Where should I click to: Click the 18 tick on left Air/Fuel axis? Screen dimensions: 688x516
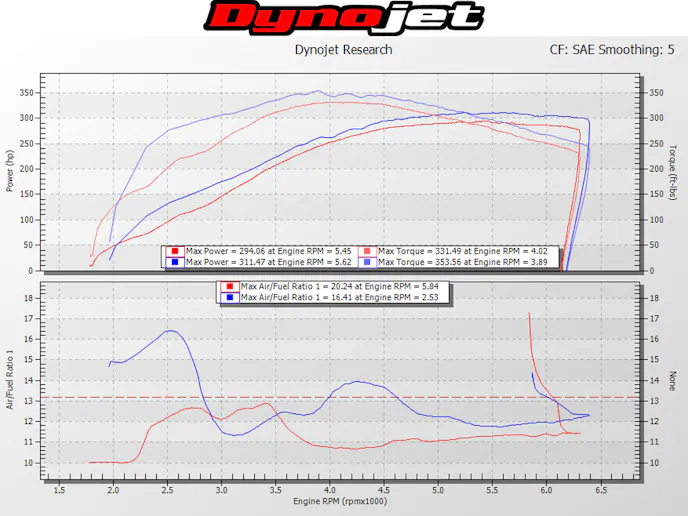[31, 298]
